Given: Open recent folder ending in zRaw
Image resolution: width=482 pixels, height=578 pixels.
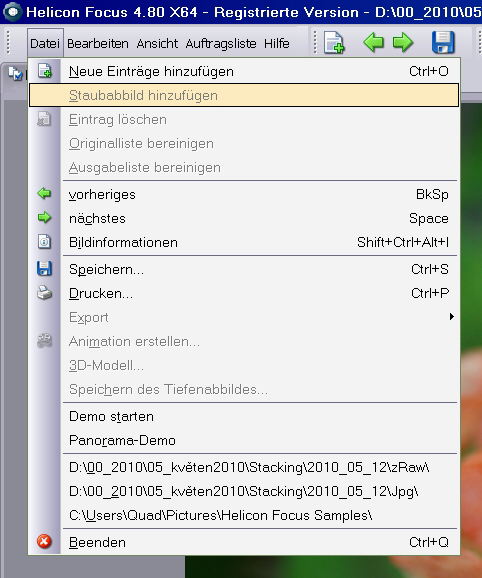Looking at the screenshot, I should pos(244,467).
